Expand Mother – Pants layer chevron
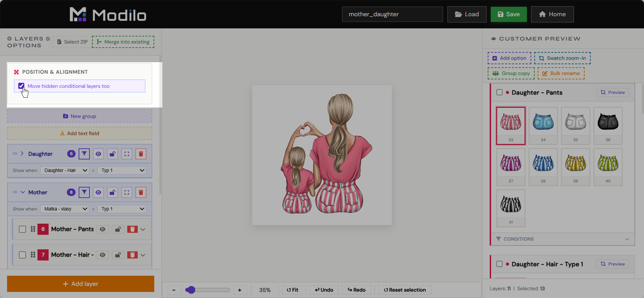 pyautogui.click(x=143, y=229)
